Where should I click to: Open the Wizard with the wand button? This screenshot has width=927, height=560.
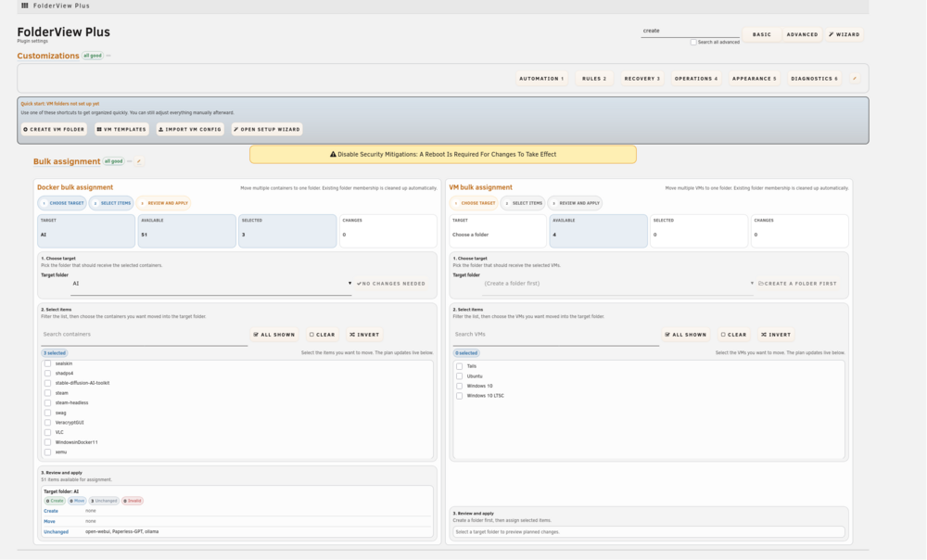(x=844, y=34)
